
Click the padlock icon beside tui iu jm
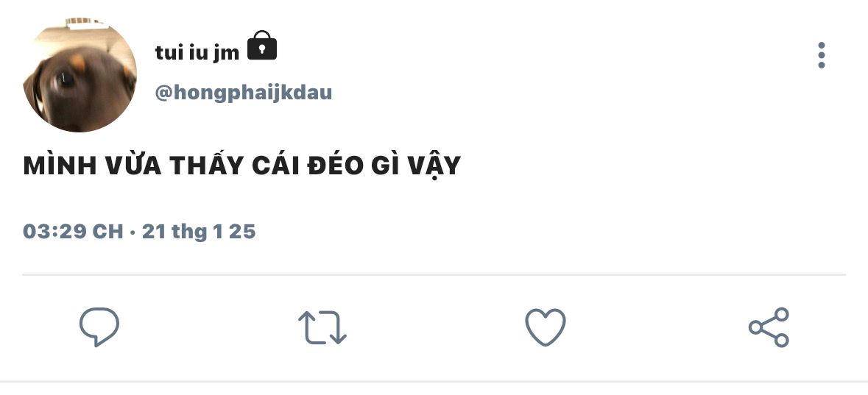[262, 46]
